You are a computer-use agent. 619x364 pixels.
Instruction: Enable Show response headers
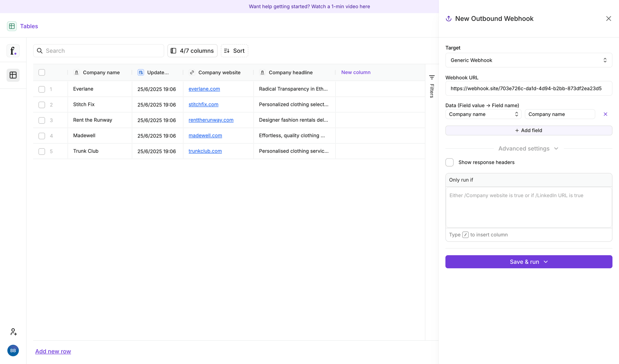point(449,162)
